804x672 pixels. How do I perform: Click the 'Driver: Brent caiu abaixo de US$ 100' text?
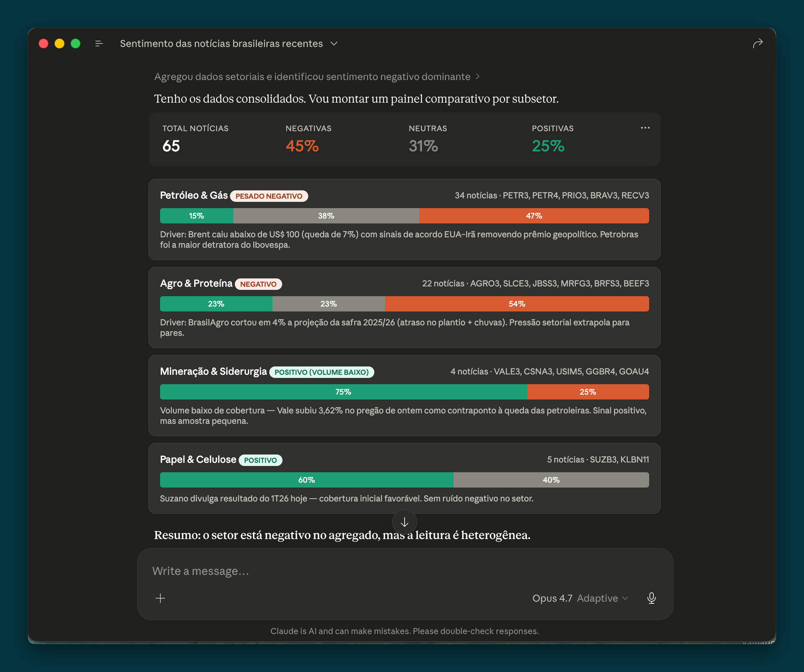point(399,240)
